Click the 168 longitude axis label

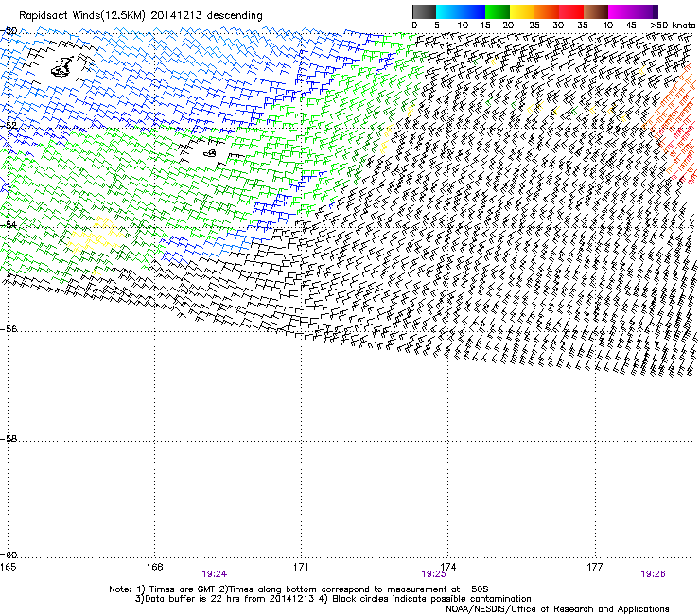[x=154, y=567]
